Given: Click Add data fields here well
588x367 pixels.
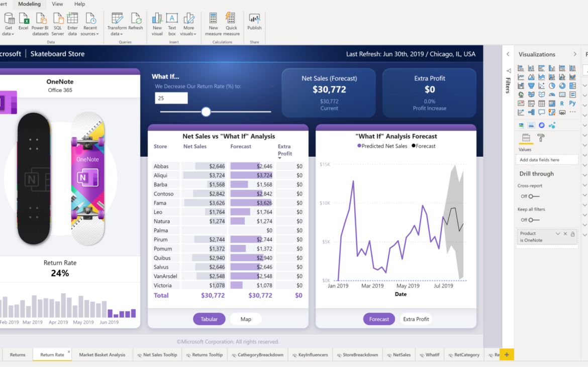Looking at the screenshot, I should click(x=547, y=160).
